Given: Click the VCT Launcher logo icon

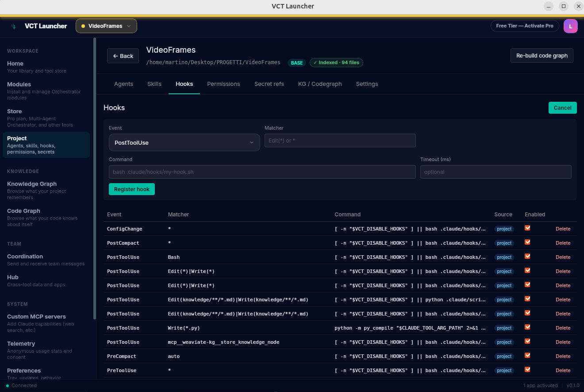Looking at the screenshot, I should (14, 26).
